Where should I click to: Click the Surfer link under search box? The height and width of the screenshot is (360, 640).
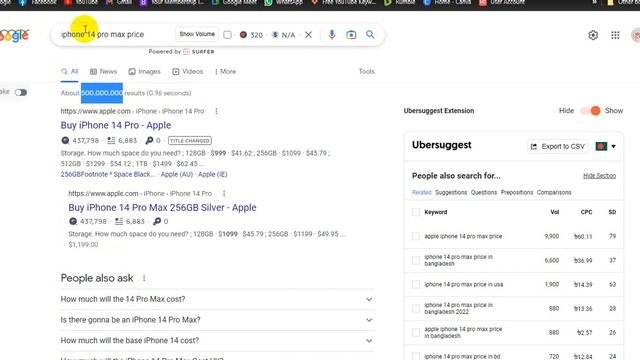pos(199,52)
